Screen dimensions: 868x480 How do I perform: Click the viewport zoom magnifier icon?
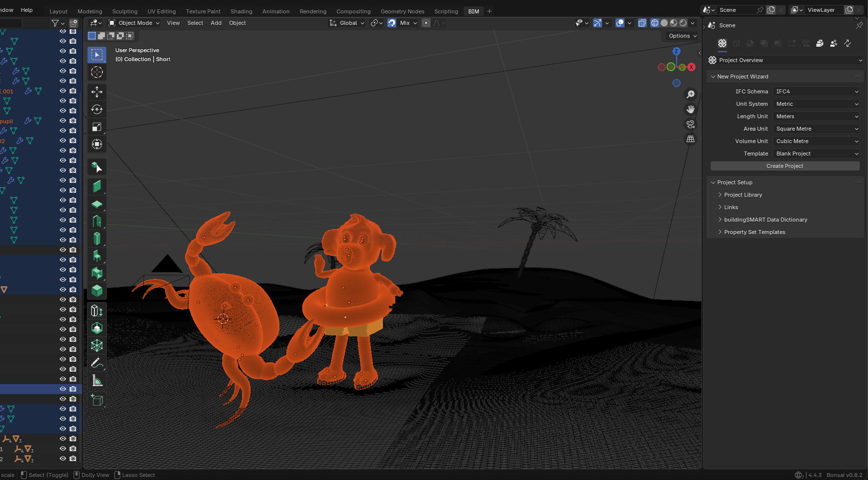point(691,94)
